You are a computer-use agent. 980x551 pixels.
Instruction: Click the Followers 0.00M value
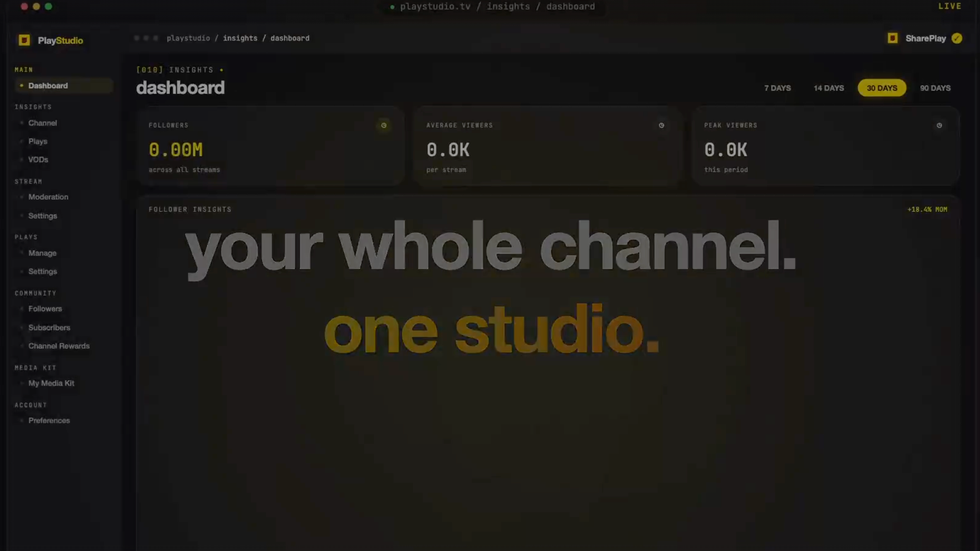[176, 150]
